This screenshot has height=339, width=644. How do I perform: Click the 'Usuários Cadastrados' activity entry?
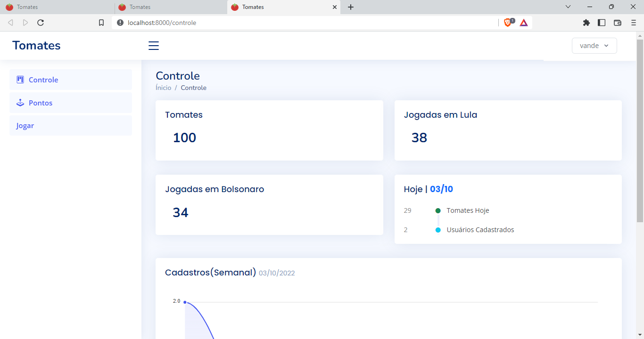[x=480, y=230]
